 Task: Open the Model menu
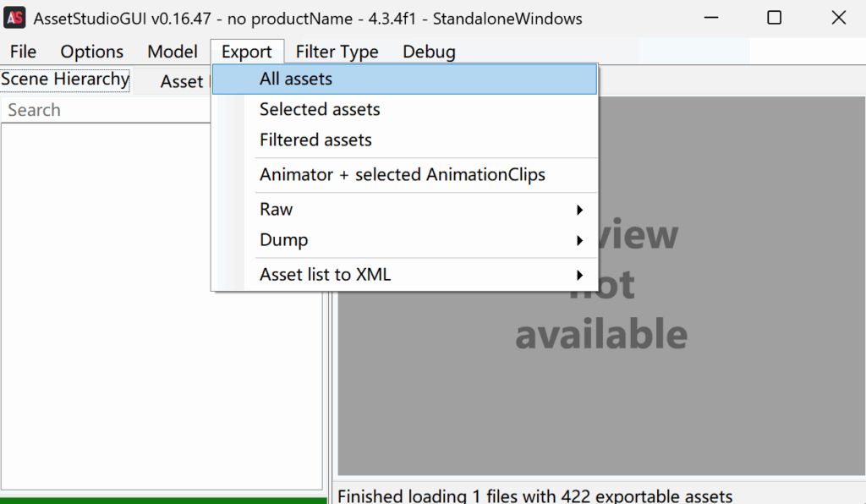tap(173, 52)
